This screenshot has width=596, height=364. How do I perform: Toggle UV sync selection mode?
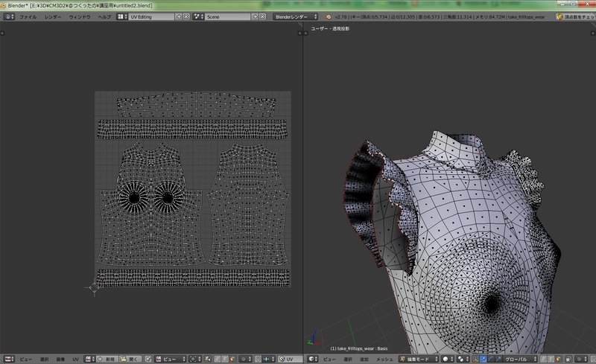208,359
